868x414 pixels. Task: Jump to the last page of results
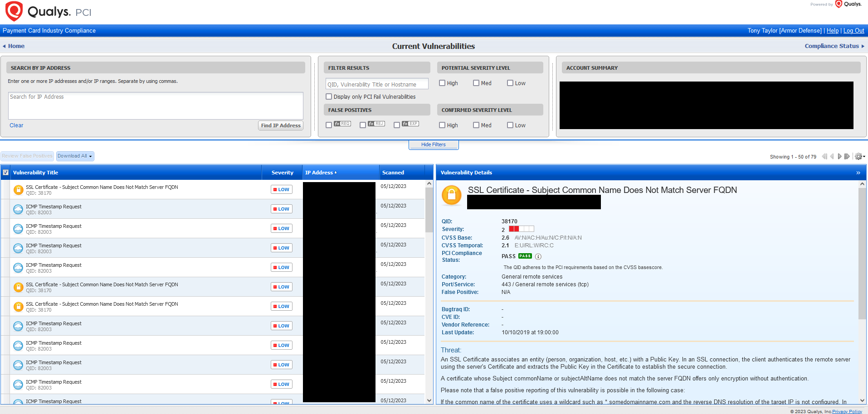[x=847, y=156]
